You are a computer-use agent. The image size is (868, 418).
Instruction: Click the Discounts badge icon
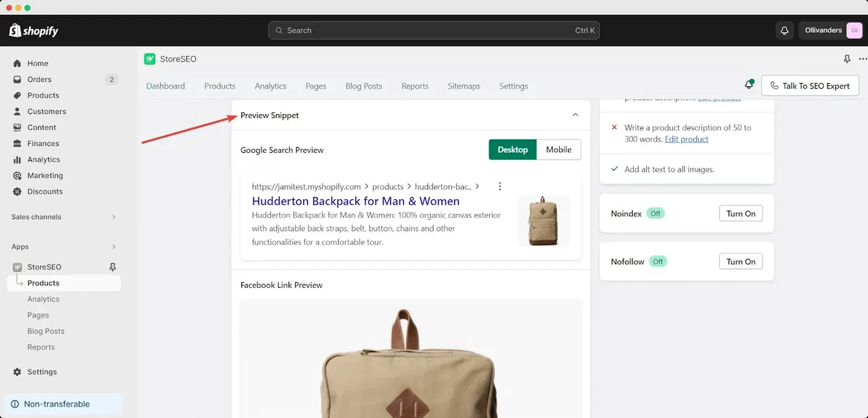pos(17,192)
